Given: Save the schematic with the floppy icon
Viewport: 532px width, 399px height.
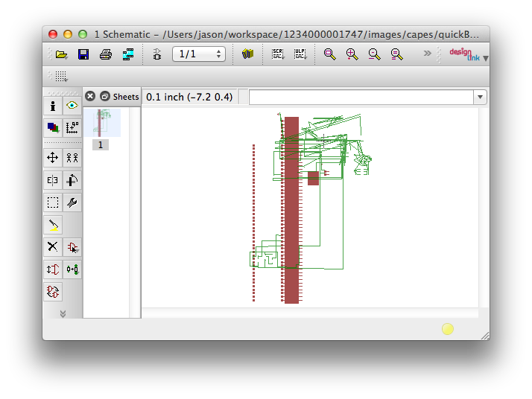Looking at the screenshot, I should coord(83,54).
